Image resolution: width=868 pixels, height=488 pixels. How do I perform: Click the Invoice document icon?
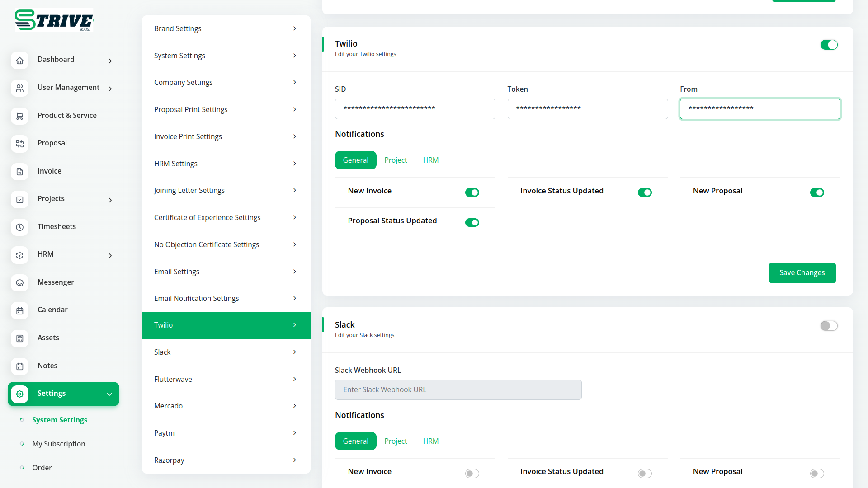(x=19, y=172)
